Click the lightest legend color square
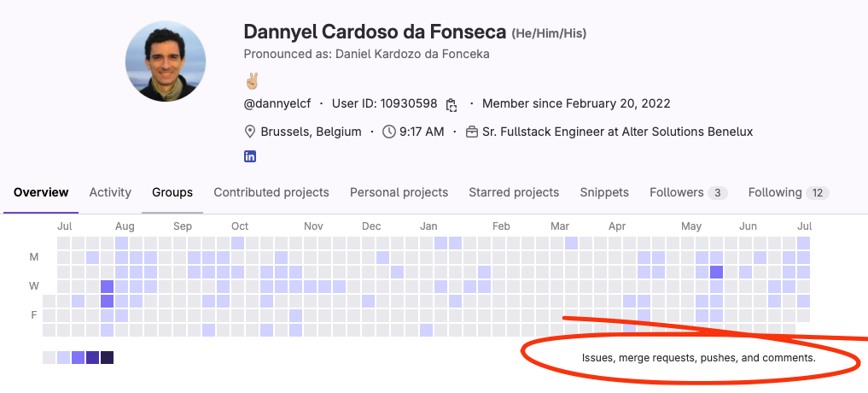Viewport: 868px width, 393px height. (x=50, y=357)
